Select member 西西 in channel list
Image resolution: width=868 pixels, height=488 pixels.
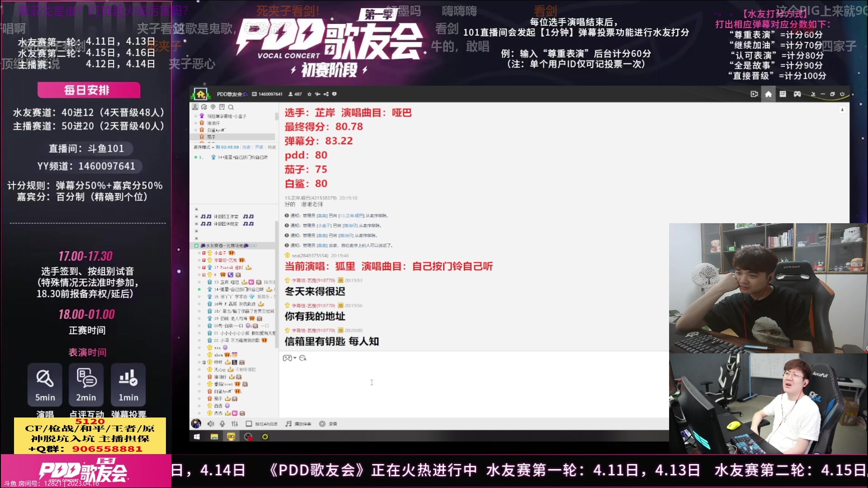(218, 406)
